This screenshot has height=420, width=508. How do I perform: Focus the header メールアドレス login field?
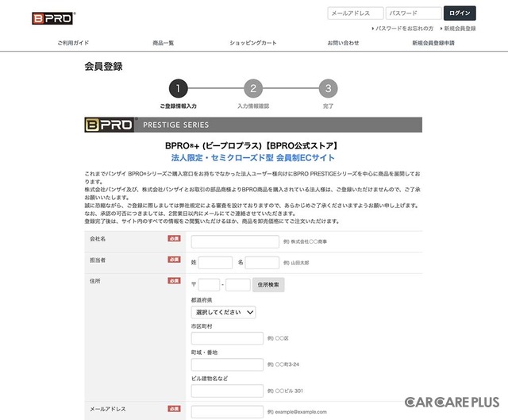tap(354, 13)
